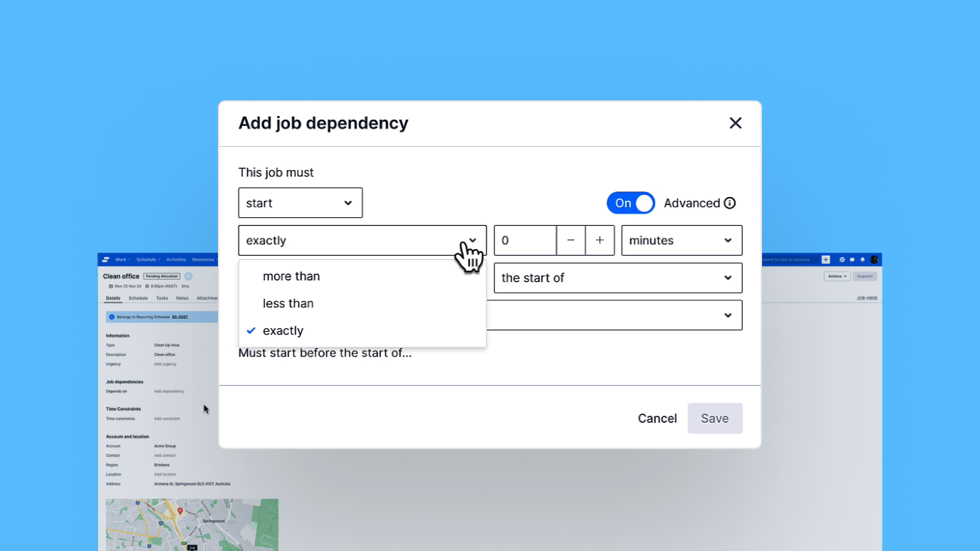Click the help target icon in top bar
This screenshot has height=551, width=980.
[x=843, y=259]
